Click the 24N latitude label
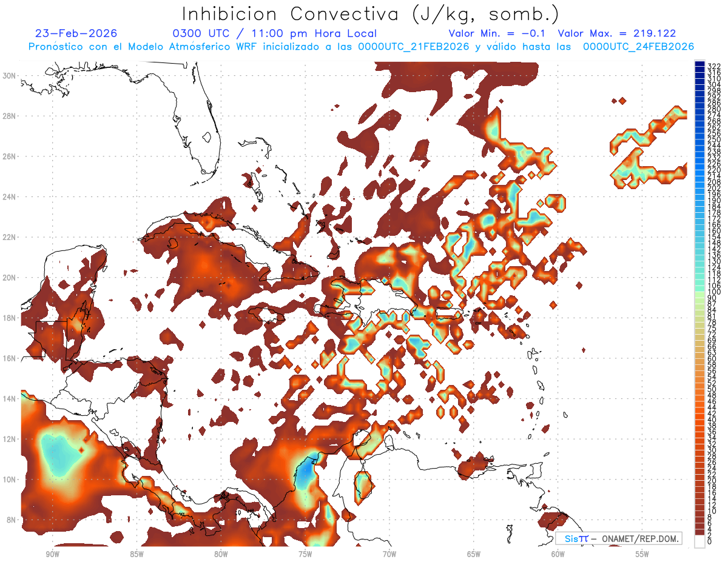The height and width of the screenshot is (562, 728). coord(10,197)
